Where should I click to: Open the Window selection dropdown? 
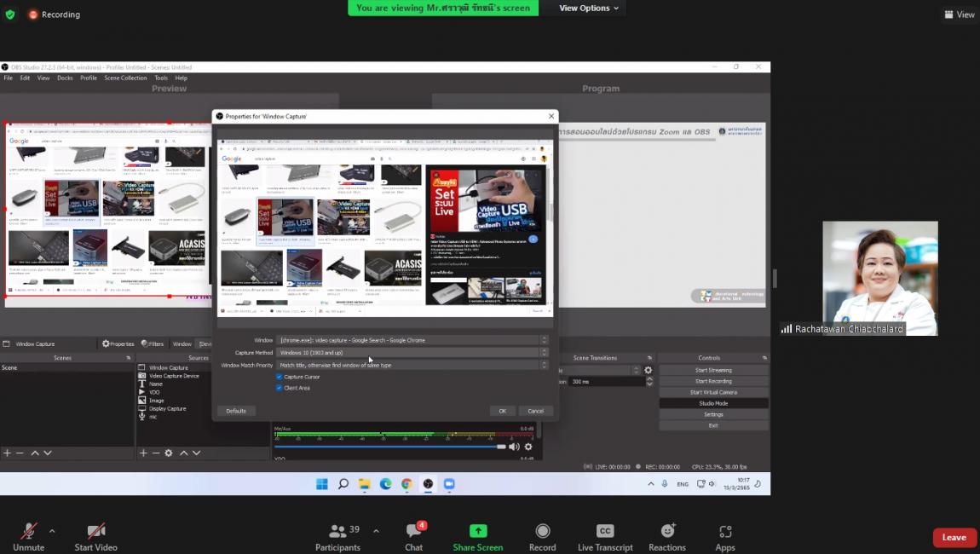(x=412, y=340)
